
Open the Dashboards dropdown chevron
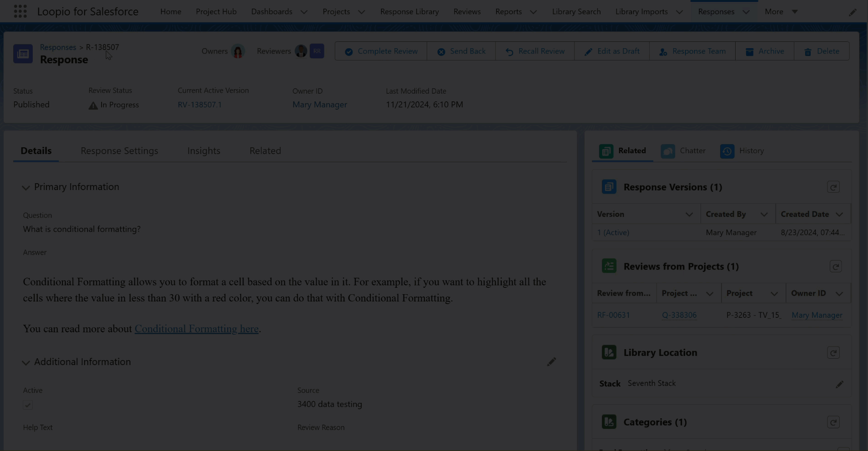point(304,12)
